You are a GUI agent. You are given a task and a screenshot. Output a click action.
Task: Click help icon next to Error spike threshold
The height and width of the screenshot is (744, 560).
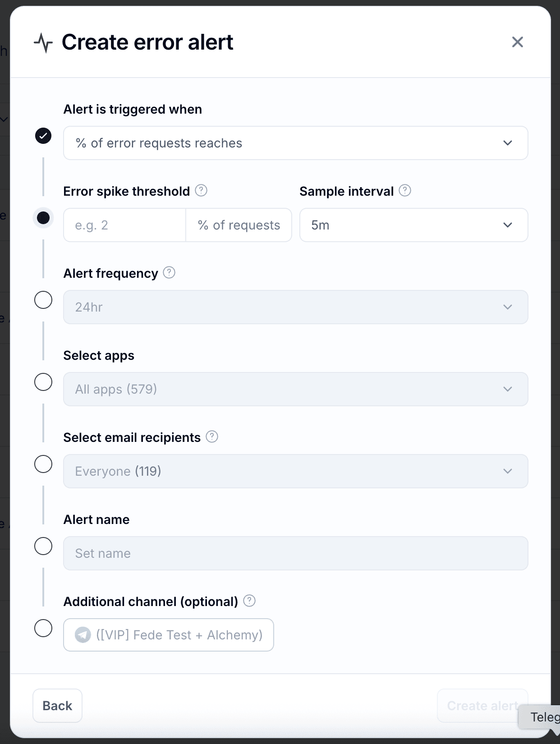tap(201, 191)
